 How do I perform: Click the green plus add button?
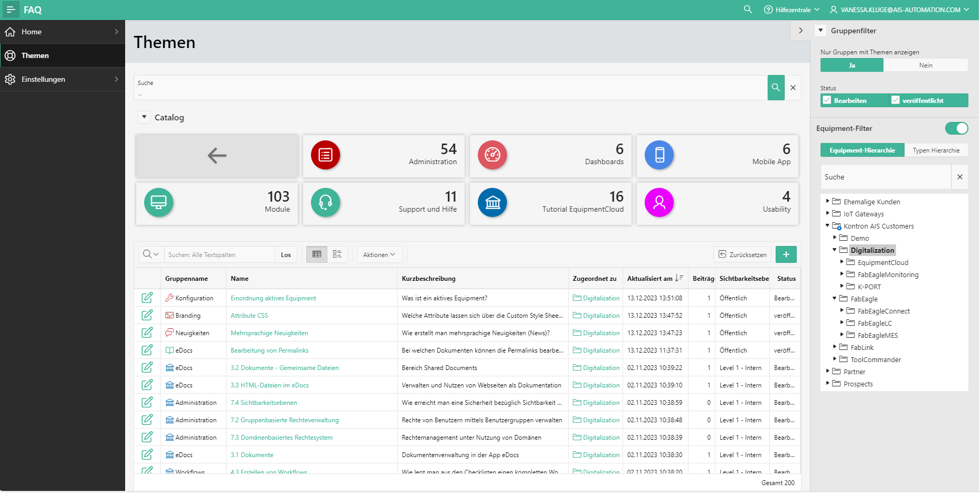[786, 254]
